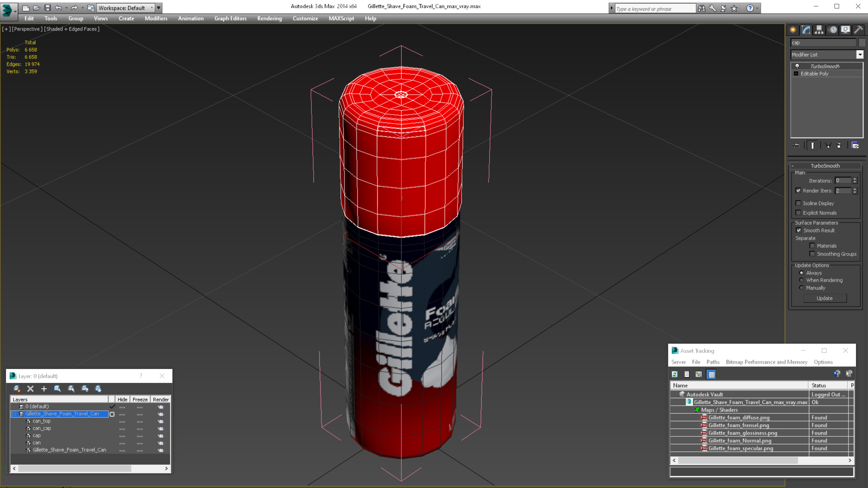Click Add Selected Objects plus icon
Viewport: 868px width, 488px height.
tap(44, 389)
